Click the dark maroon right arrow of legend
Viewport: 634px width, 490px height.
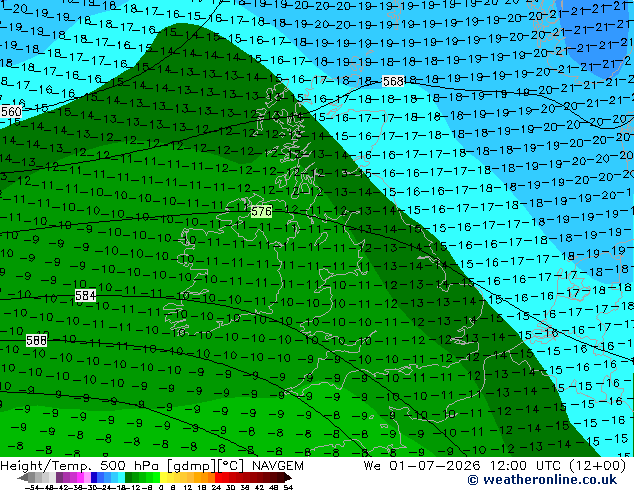(x=288, y=478)
